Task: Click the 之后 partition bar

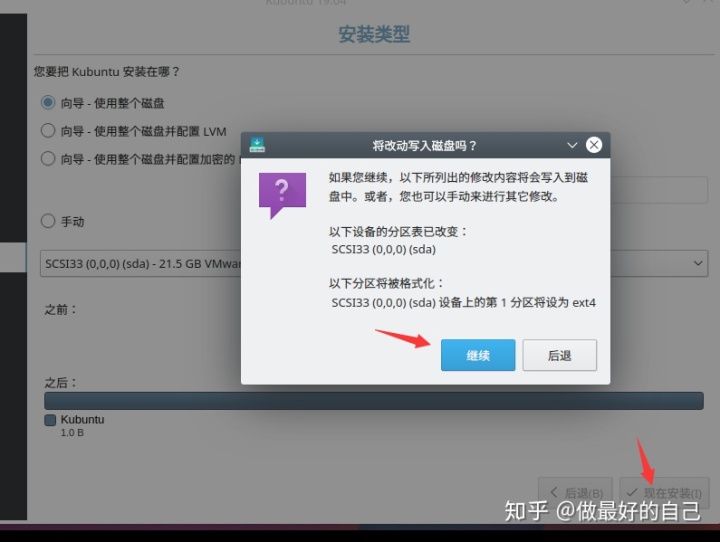Action: pyautogui.click(x=374, y=401)
